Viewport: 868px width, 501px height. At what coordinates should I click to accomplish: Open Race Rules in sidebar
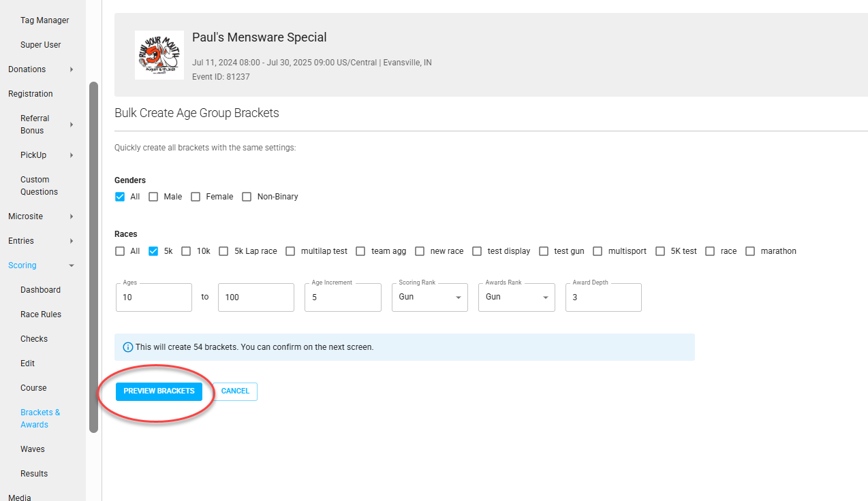click(x=41, y=314)
